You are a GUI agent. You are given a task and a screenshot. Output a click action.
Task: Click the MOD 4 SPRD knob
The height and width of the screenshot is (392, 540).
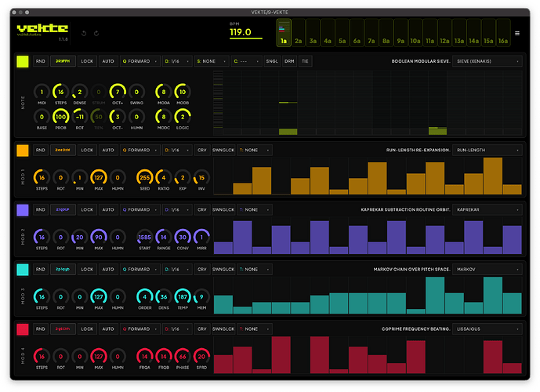pos(201,357)
